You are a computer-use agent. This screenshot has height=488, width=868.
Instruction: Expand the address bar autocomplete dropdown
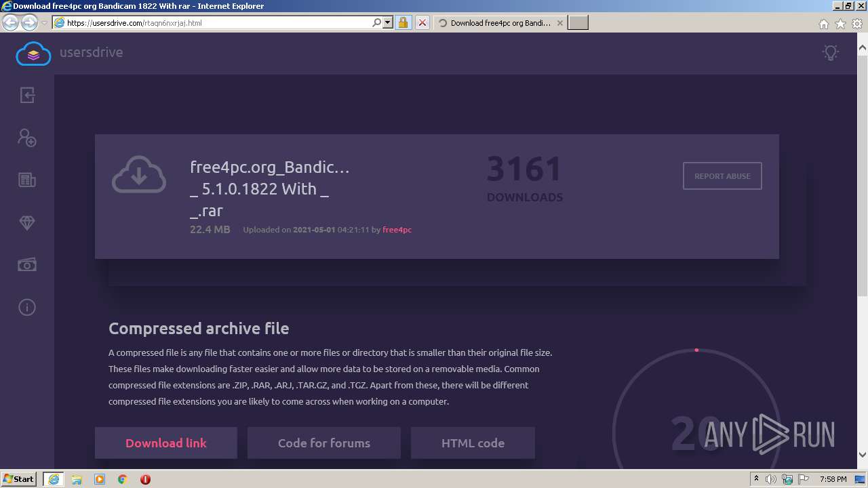[388, 22]
